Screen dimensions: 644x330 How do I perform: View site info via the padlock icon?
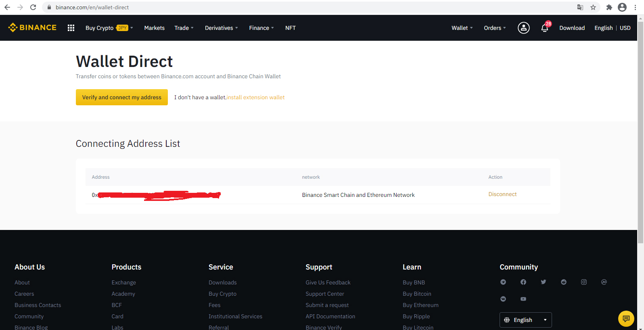[x=49, y=7]
